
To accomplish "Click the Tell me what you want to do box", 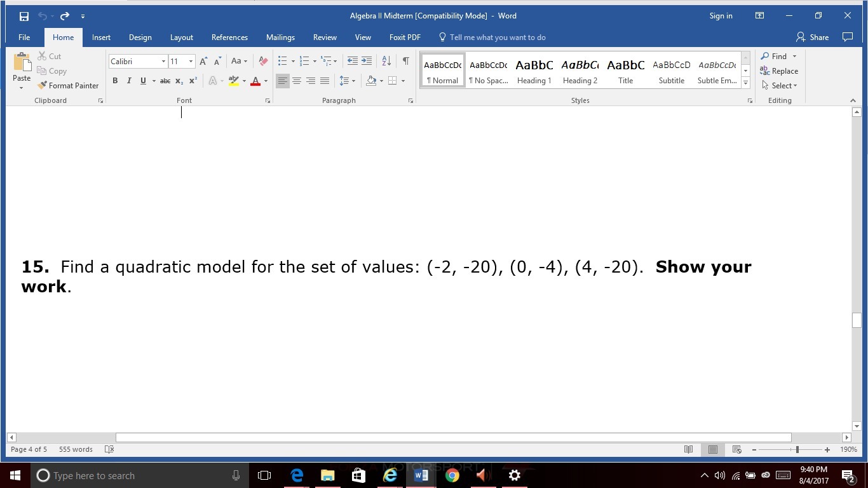I will click(492, 37).
